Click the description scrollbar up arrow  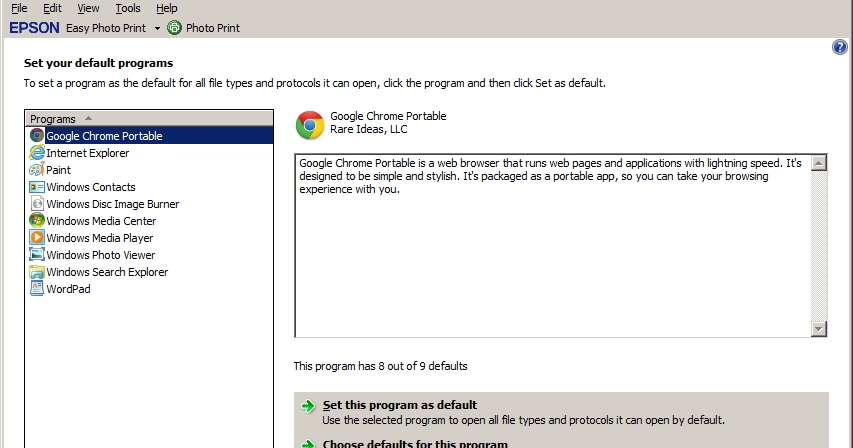tap(819, 163)
